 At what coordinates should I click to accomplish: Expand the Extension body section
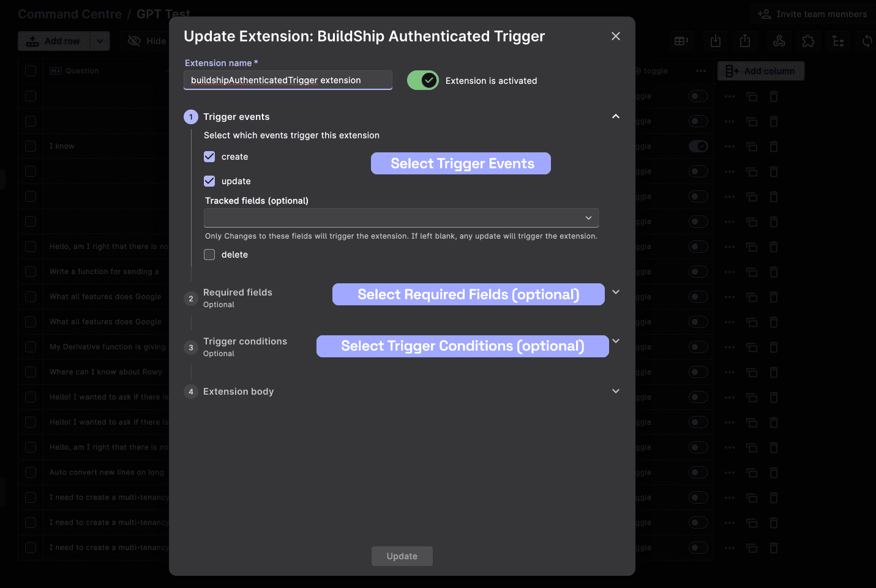pos(616,392)
